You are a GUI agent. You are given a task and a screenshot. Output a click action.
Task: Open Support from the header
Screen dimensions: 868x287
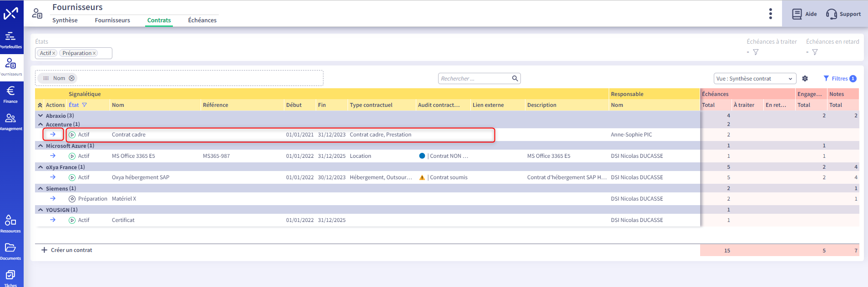pos(843,14)
